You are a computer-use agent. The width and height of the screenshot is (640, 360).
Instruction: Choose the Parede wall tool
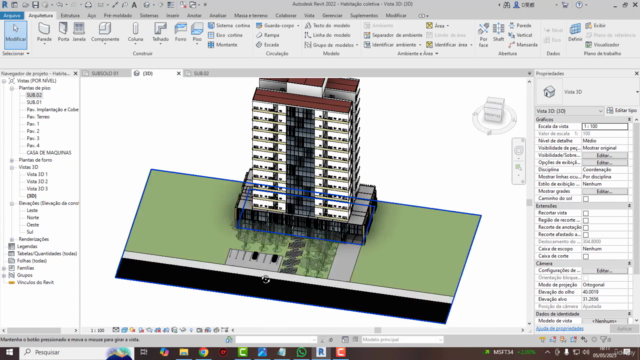[44, 33]
